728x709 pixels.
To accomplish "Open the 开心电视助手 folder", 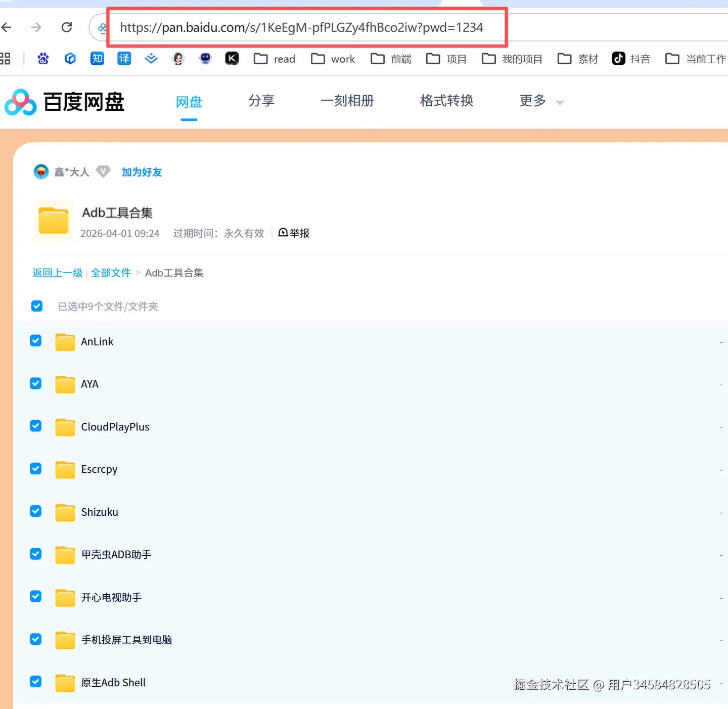I will 111,597.
